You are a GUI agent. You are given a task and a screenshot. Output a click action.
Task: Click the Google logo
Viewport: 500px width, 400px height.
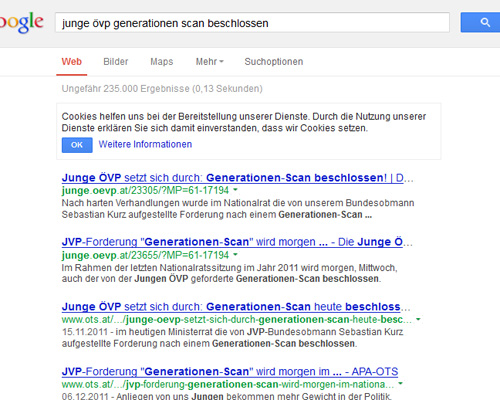click(21, 23)
